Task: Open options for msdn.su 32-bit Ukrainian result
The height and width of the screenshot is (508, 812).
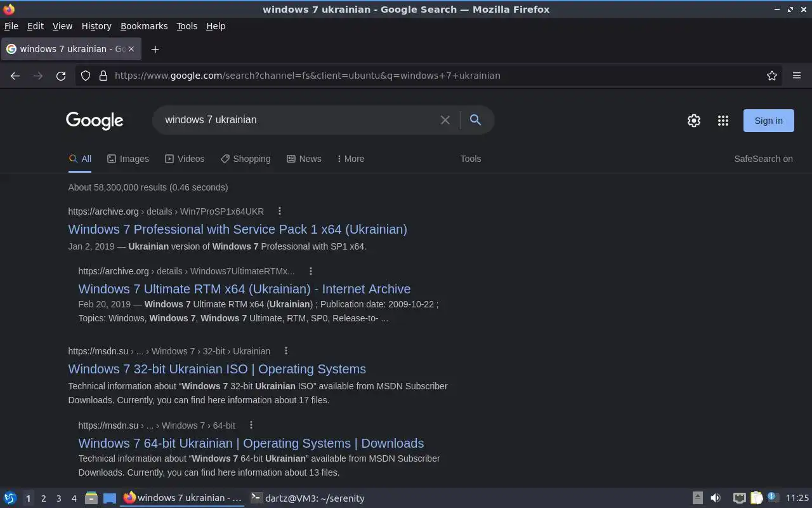Action: pos(286,351)
